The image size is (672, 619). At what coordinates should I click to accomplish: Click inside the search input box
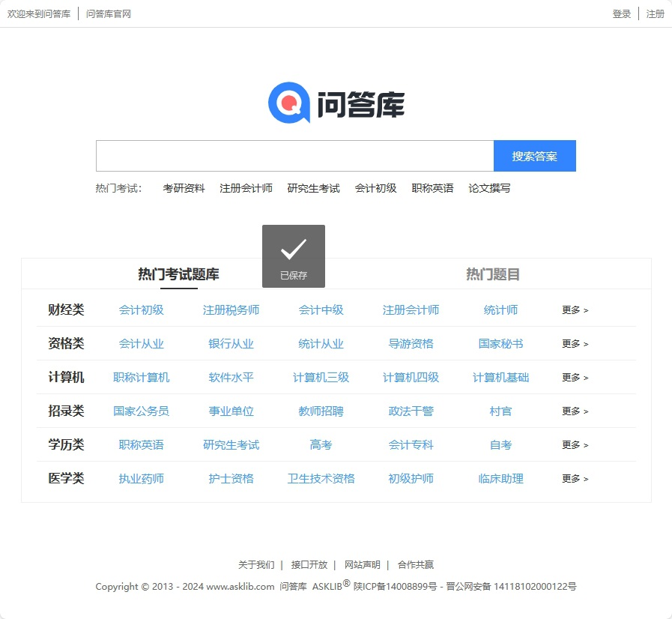(x=294, y=156)
